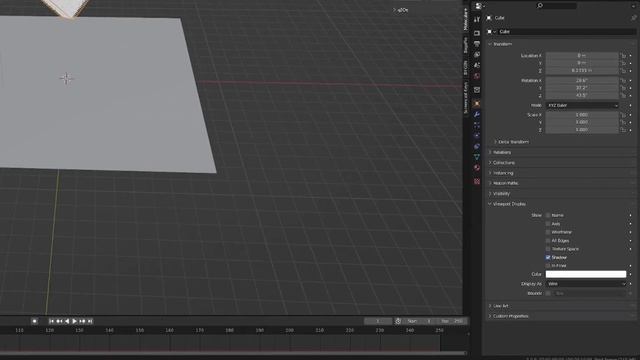Enable Texture Space checkbox
This screenshot has height=360, width=640.
[x=548, y=249]
